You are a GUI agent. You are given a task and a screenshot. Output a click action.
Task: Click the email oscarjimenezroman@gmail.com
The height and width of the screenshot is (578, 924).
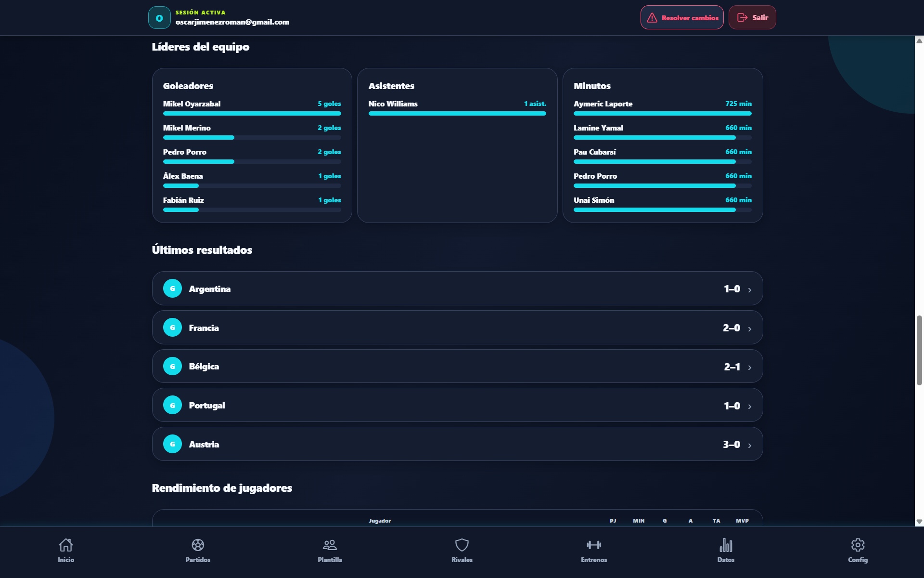[232, 22]
